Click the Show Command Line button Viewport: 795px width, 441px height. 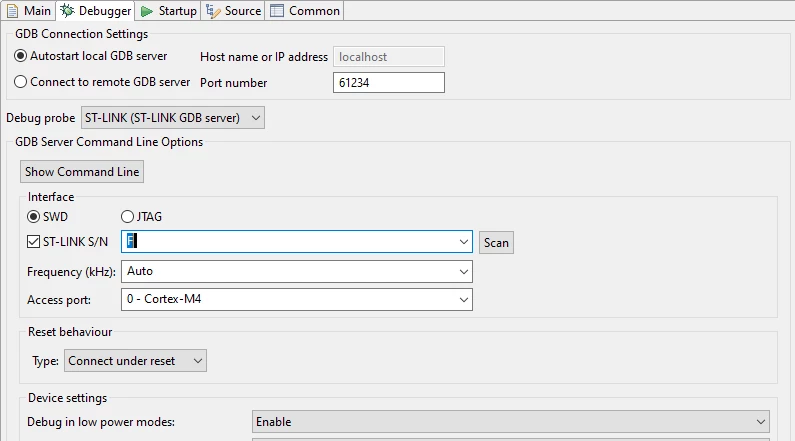[82, 172]
